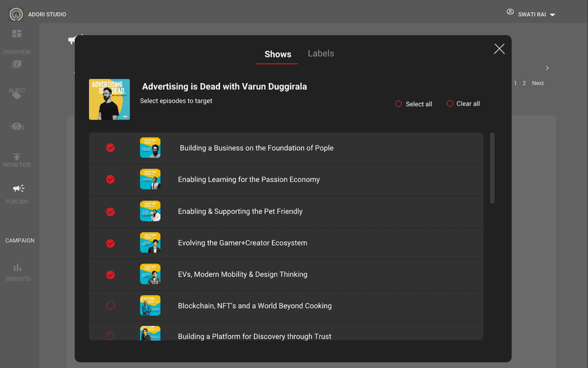The width and height of the screenshot is (588, 368).
Task: Click thumbnail of Building a Business episode
Action: tap(150, 148)
